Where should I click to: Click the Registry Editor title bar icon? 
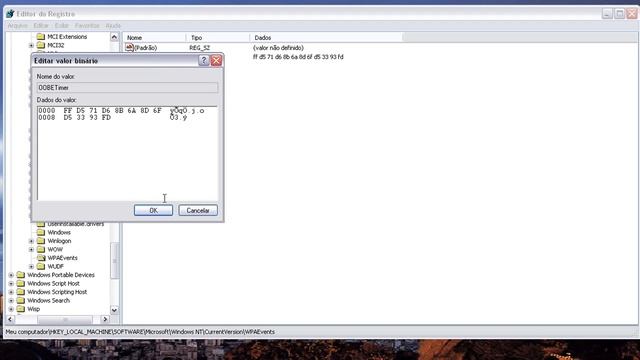10,14
